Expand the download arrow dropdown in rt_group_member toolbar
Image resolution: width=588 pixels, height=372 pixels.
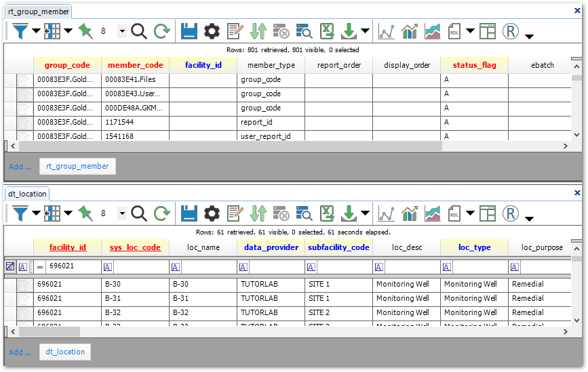[365, 31]
